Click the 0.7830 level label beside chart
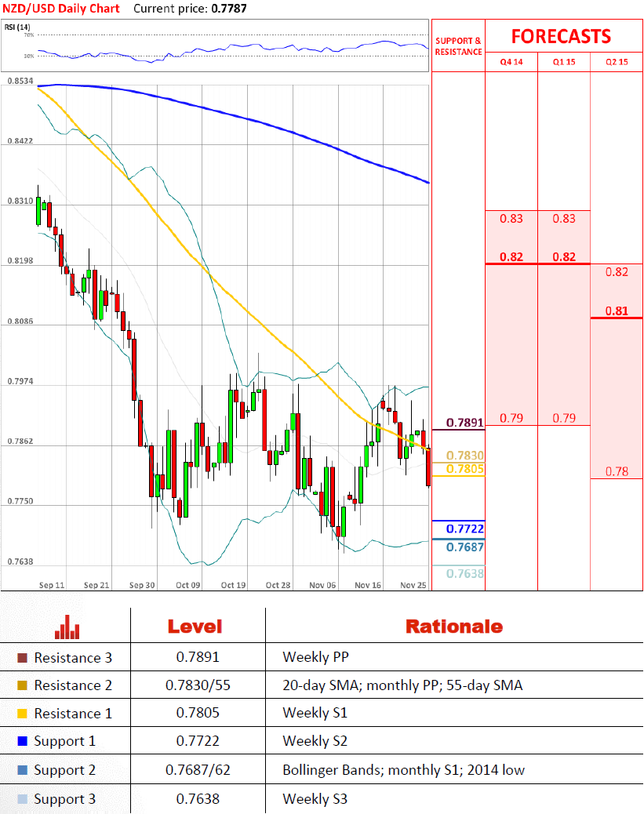 click(465, 456)
